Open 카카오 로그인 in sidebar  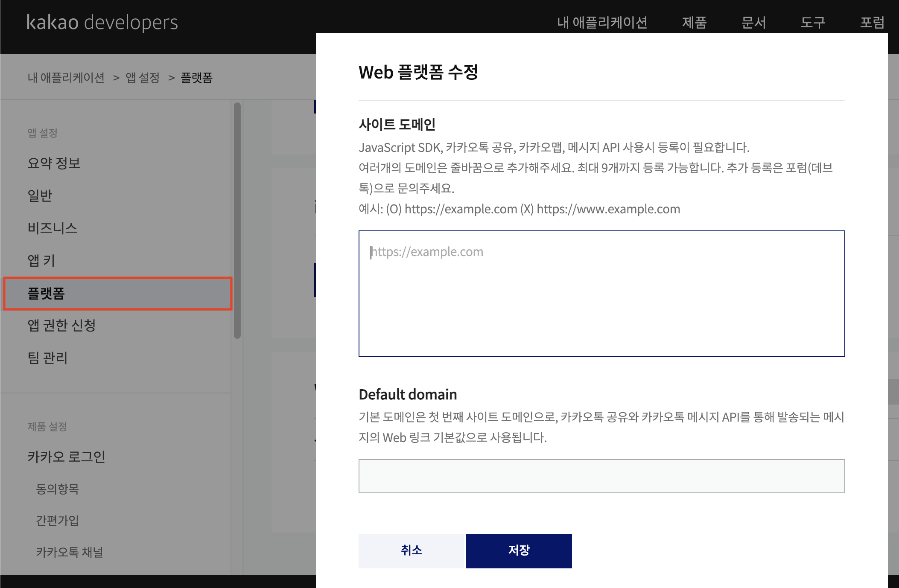pyautogui.click(x=66, y=457)
